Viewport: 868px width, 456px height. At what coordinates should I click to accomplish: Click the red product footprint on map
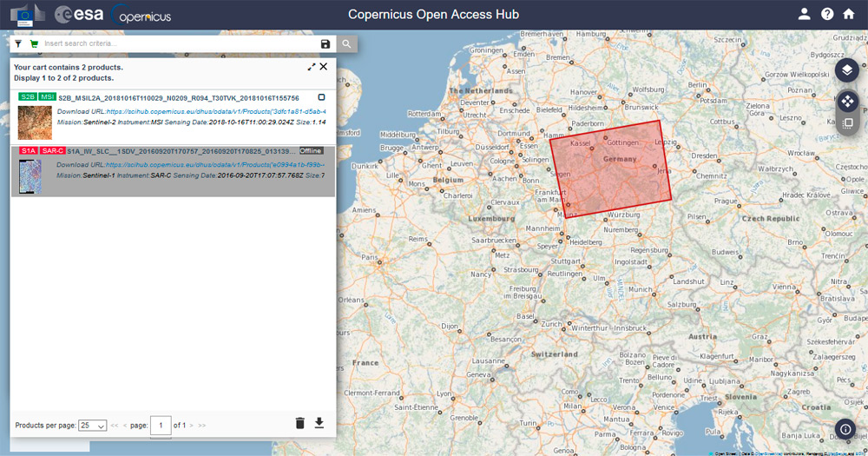click(x=610, y=169)
